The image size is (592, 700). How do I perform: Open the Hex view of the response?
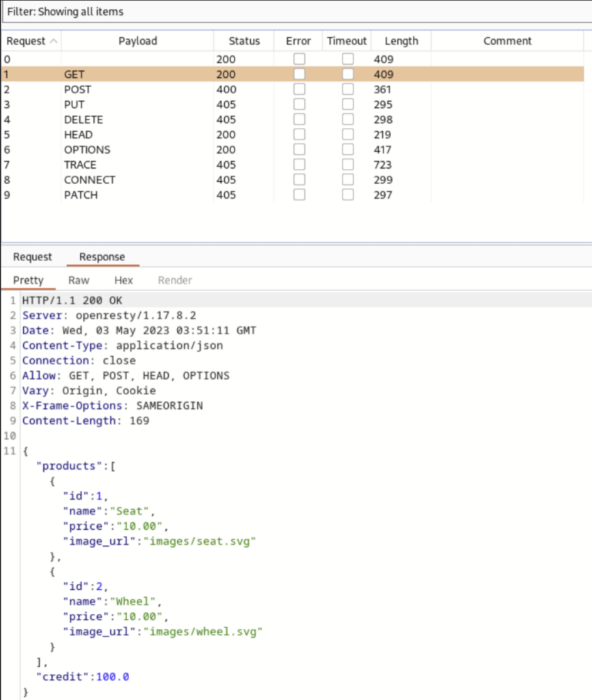[123, 280]
